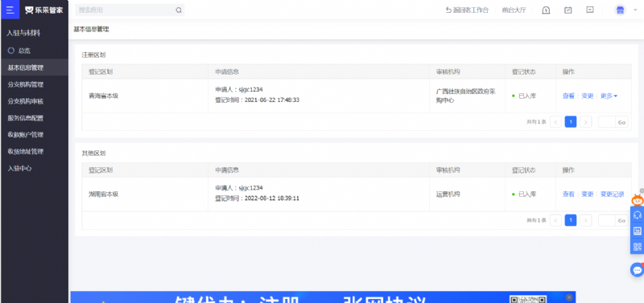Click the 乐采管家 logo
This screenshot has width=644, height=303.
[44, 10]
